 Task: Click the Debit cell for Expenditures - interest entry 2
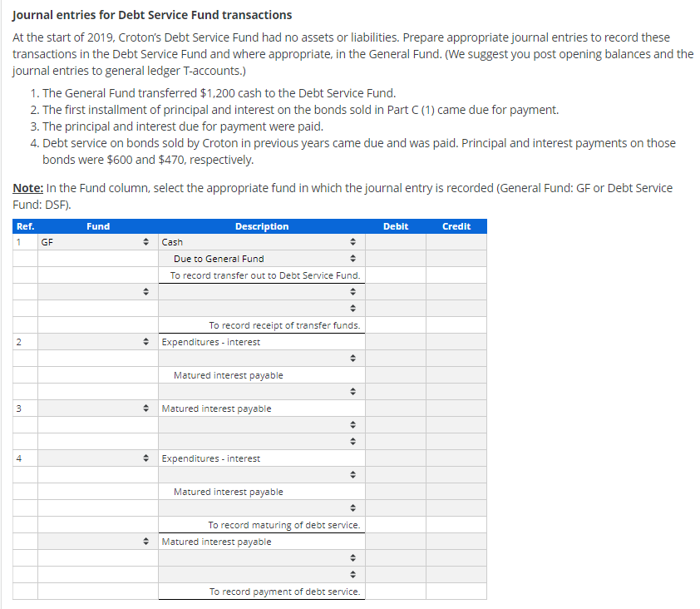tap(396, 342)
